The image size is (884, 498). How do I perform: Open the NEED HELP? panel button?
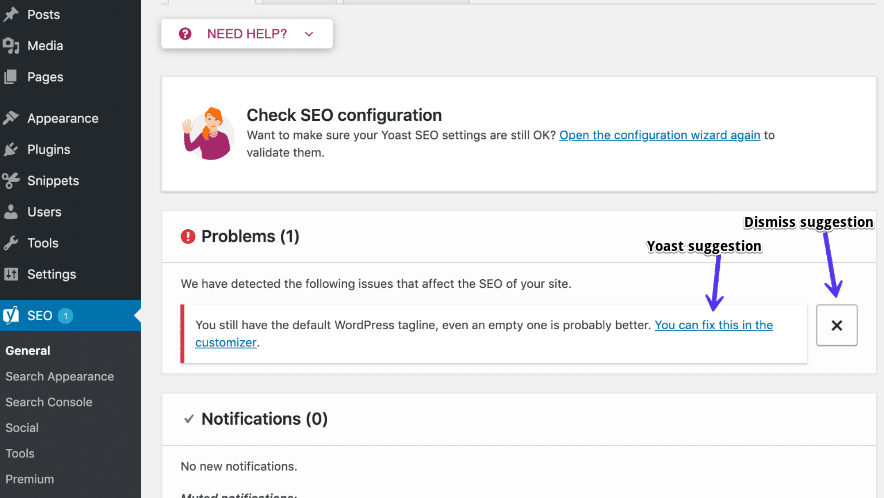[x=247, y=34]
